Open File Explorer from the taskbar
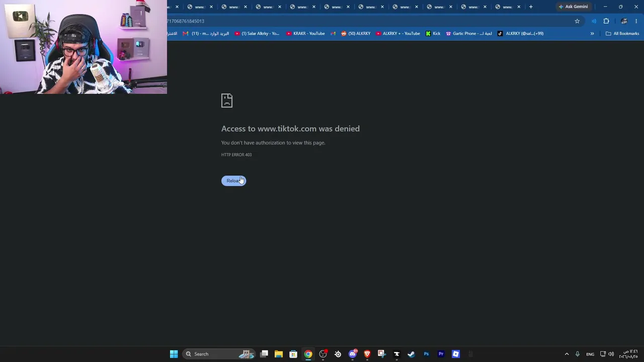 [x=279, y=354]
